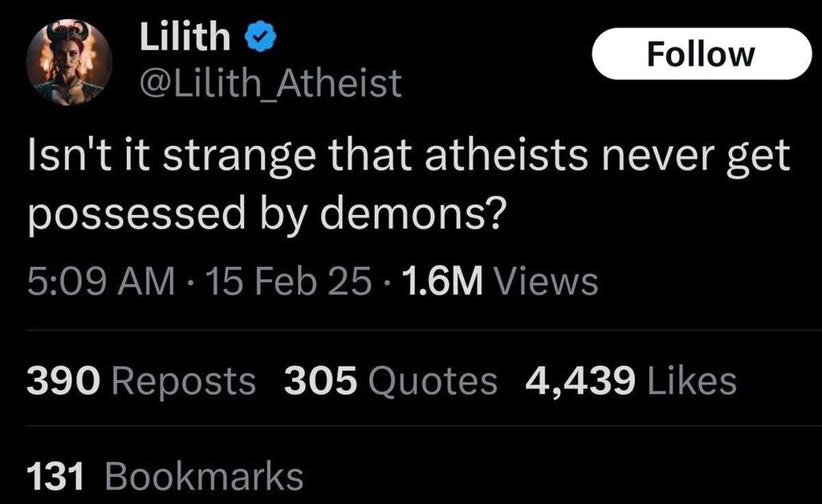The width and height of the screenshot is (822, 504).
Task: Click the 5:09 AM timestamp
Action: coord(101,282)
